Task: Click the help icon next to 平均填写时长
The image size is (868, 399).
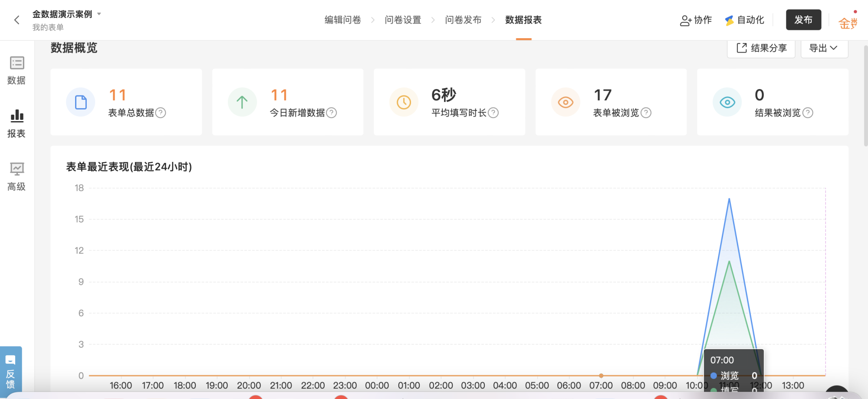Action: coord(493,113)
